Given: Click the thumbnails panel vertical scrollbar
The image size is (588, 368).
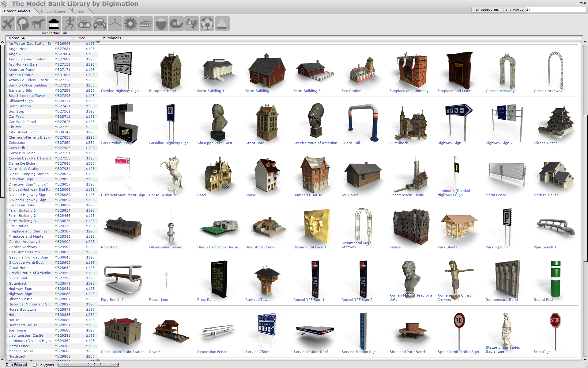Looking at the screenshot, I should pos(585,188).
